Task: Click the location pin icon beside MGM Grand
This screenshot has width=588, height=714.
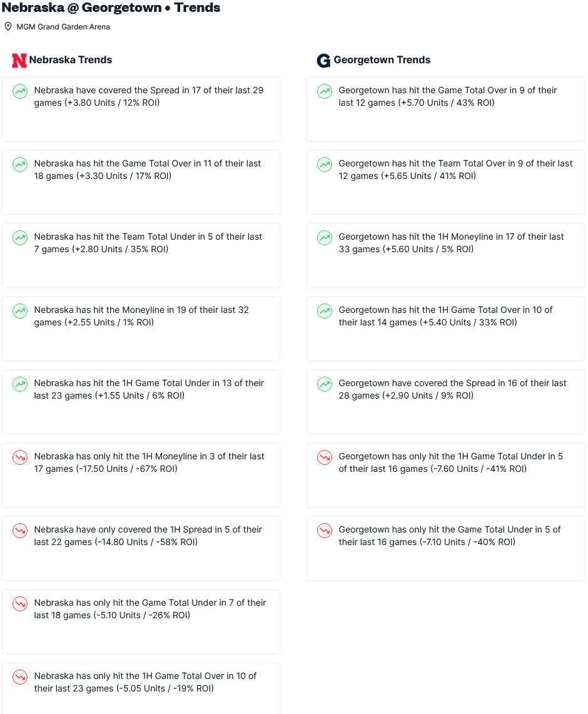Action: tap(8, 26)
